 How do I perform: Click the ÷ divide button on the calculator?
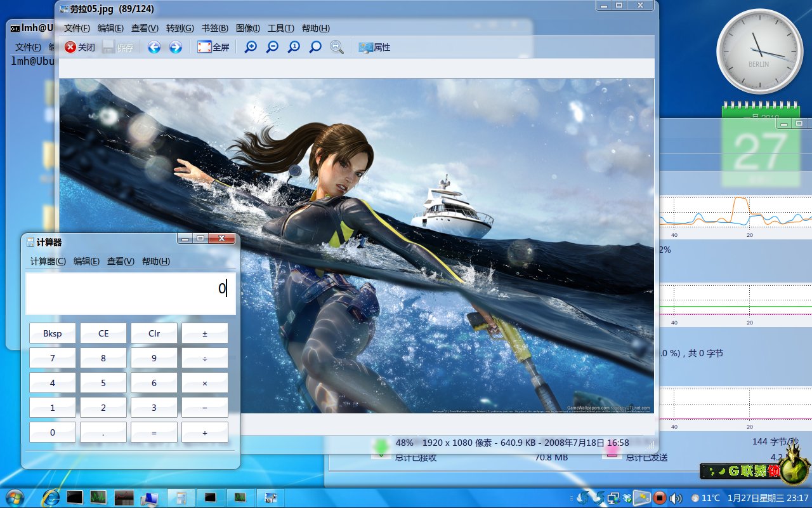(205, 358)
